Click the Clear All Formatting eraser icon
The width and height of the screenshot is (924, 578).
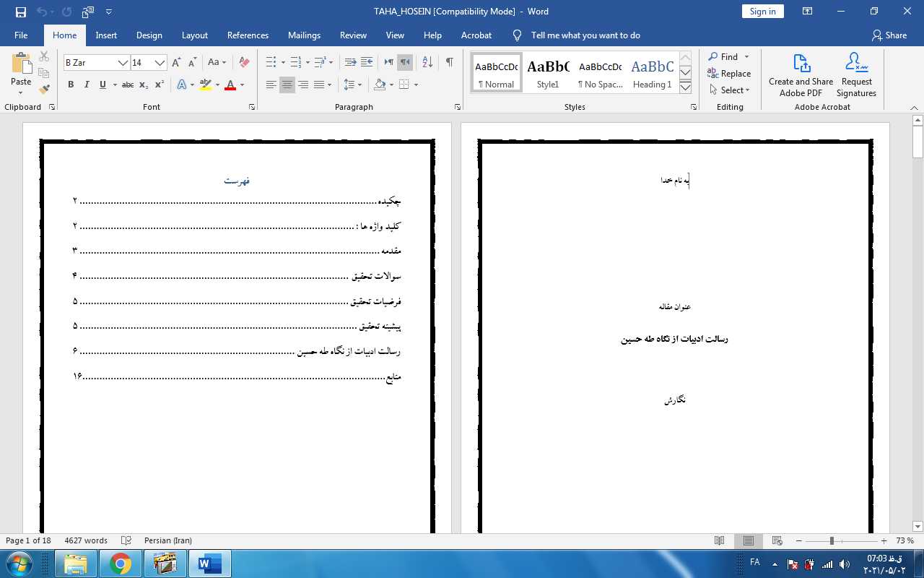coord(244,63)
